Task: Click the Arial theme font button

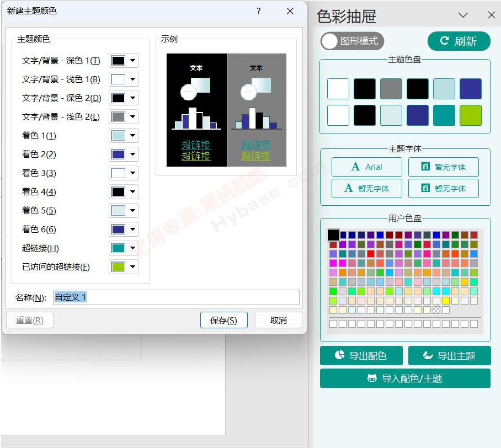Action: (x=367, y=167)
